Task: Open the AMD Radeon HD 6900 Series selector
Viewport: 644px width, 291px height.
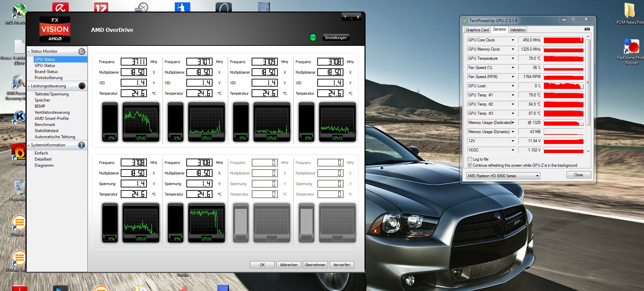Action: pos(503,176)
